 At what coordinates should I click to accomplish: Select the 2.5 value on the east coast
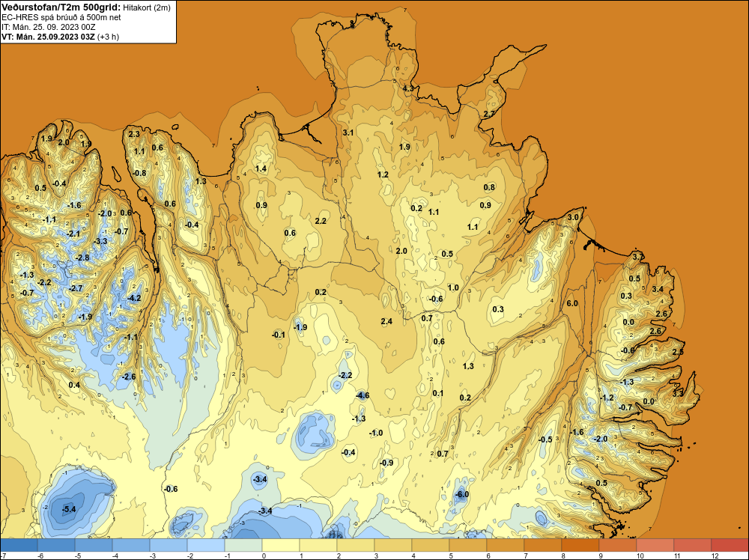coord(678,352)
